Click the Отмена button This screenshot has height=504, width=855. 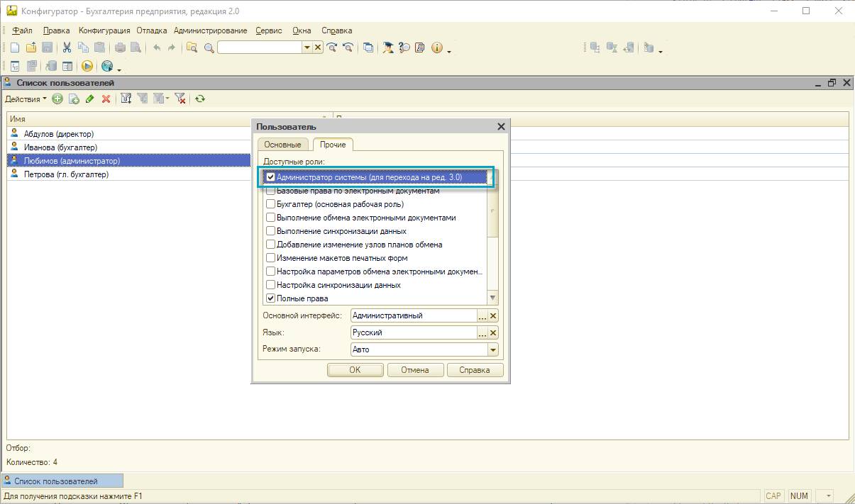pos(415,370)
